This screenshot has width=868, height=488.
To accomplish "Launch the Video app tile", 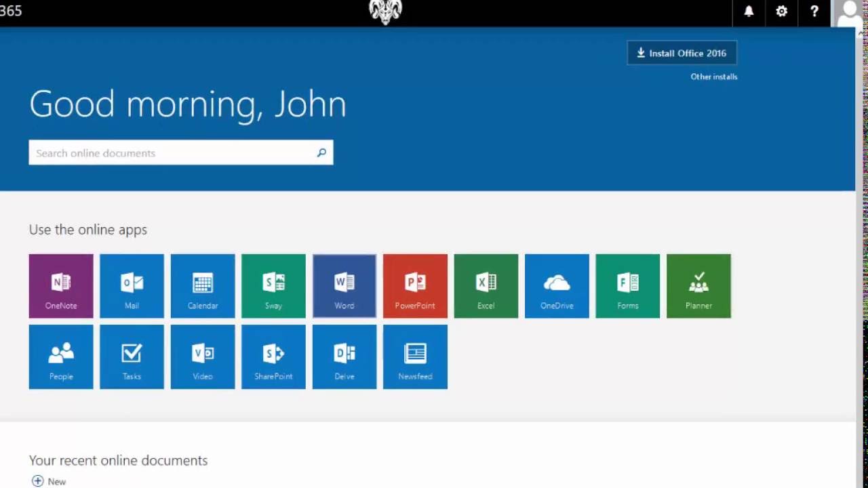I will (x=203, y=357).
